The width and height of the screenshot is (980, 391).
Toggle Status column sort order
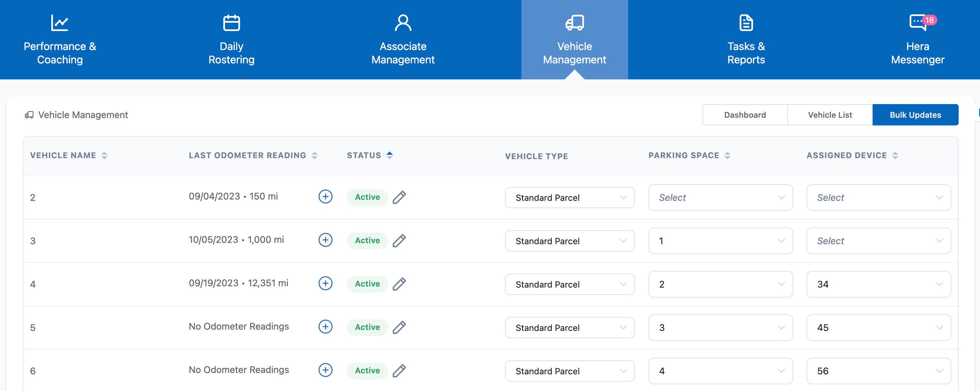click(389, 155)
